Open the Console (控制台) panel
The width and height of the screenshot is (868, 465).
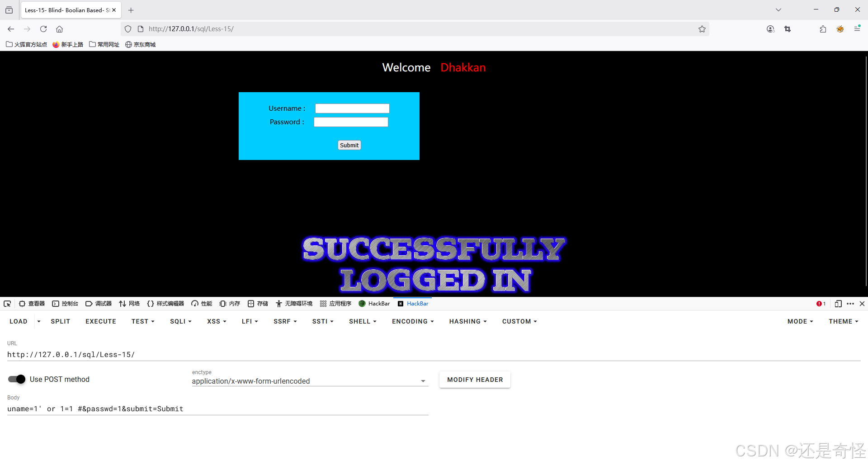pyautogui.click(x=65, y=304)
